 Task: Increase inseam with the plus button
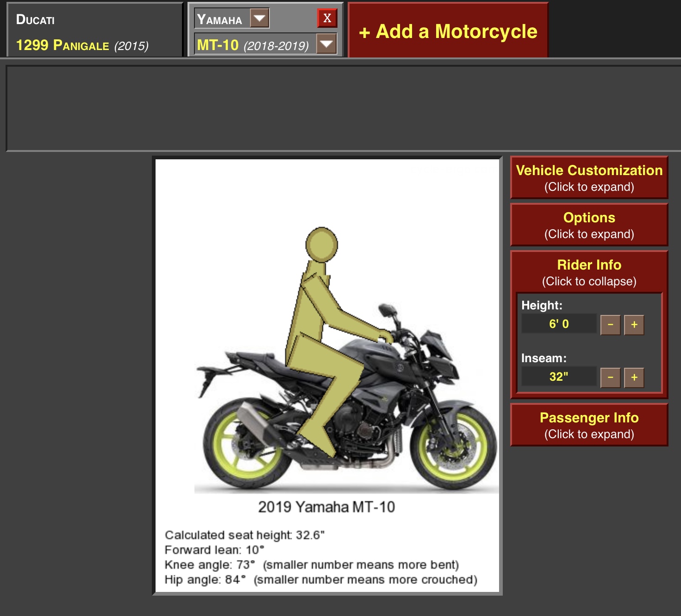click(634, 377)
